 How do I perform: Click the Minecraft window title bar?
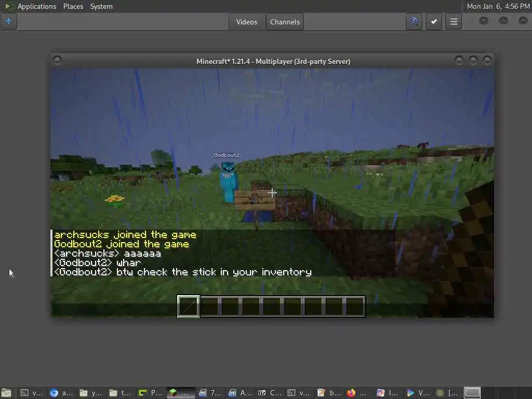(x=273, y=61)
